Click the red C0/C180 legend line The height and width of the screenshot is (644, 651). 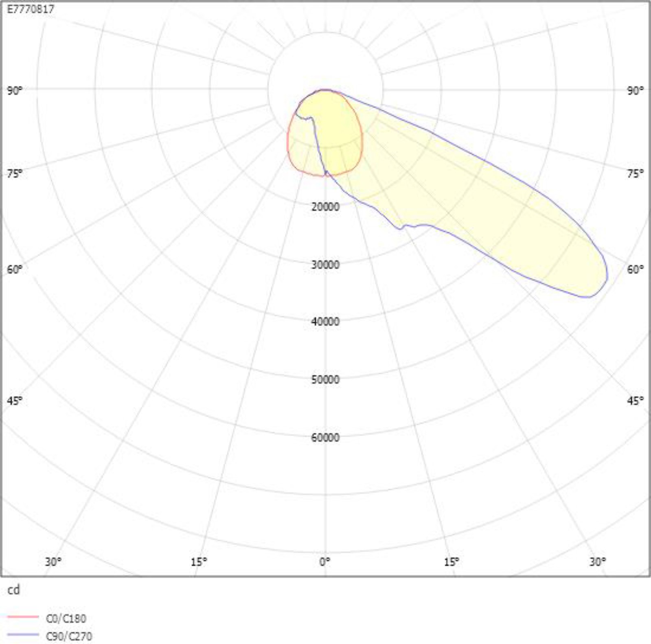[x=23, y=618]
